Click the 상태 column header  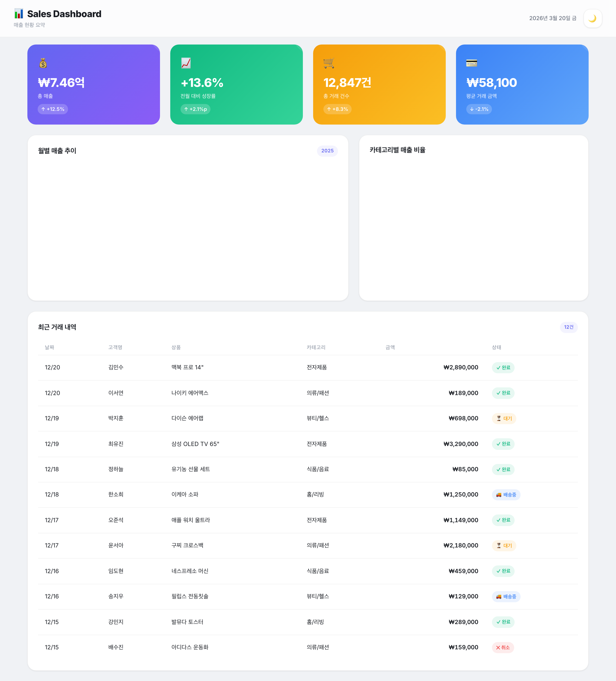496,347
